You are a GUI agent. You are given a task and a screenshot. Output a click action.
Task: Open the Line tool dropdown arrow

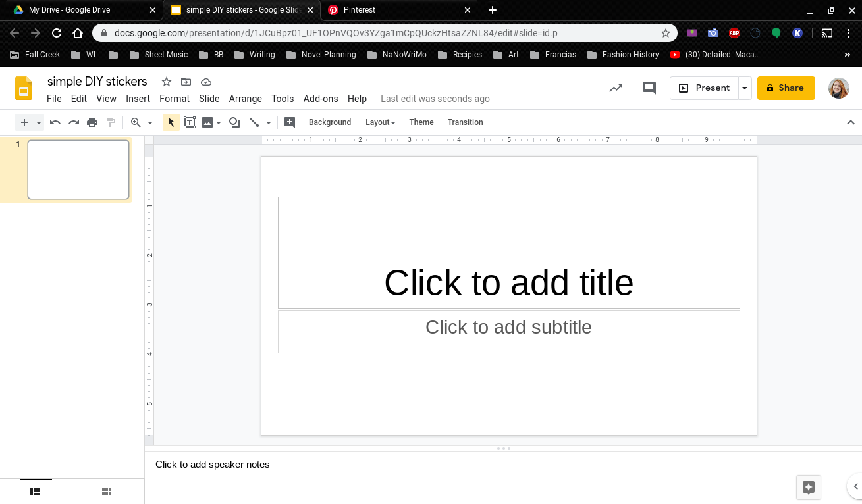click(x=267, y=122)
